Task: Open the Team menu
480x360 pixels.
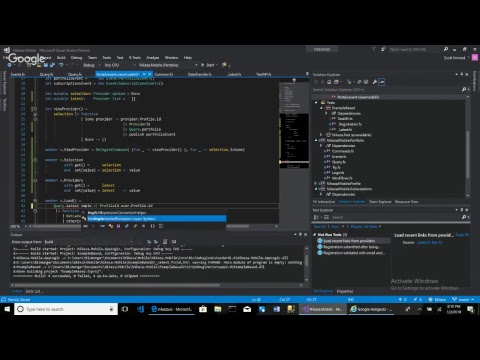Action: coord(92,58)
